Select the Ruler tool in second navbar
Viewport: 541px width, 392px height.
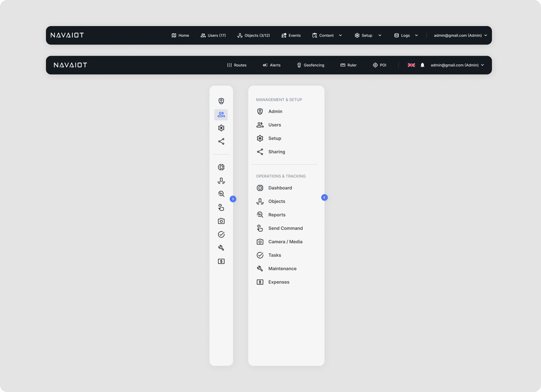pos(348,65)
